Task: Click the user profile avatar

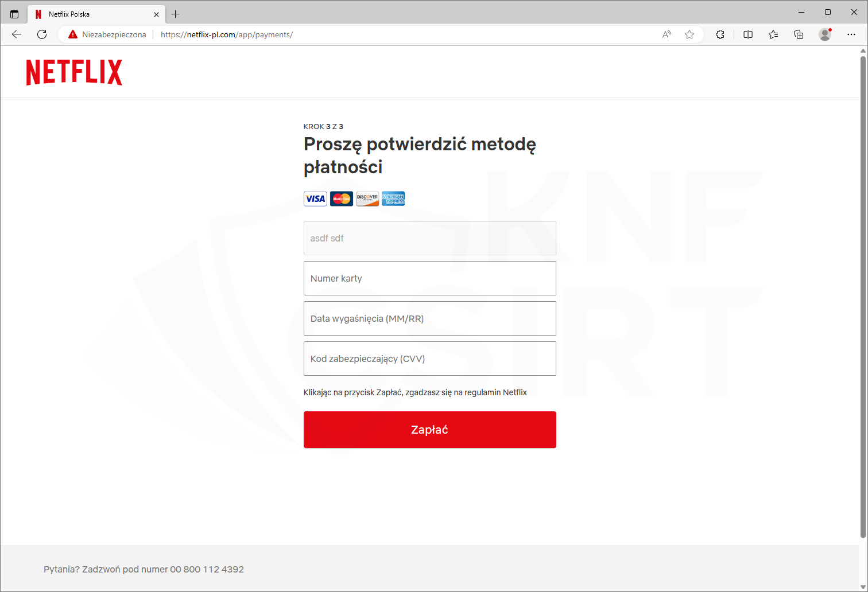Action: point(825,34)
